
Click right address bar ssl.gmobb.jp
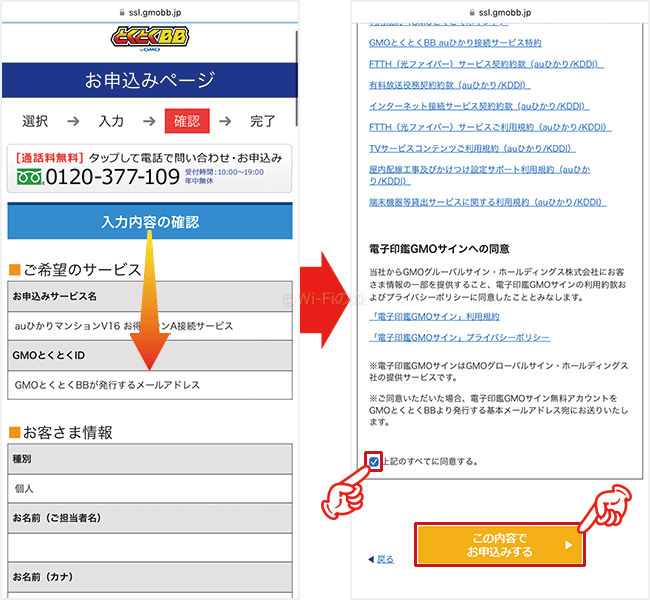(x=504, y=12)
